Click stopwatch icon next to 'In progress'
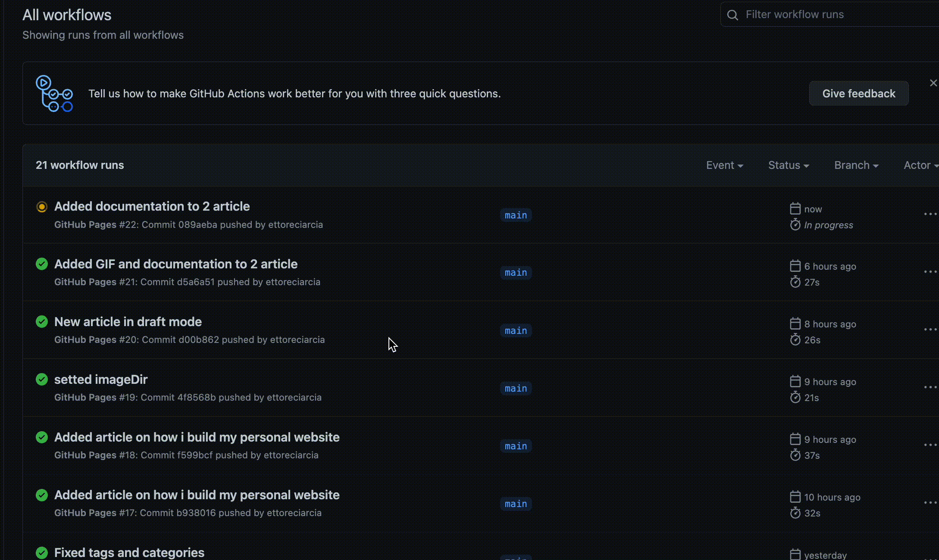The image size is (939, 560). pos(795,224)
